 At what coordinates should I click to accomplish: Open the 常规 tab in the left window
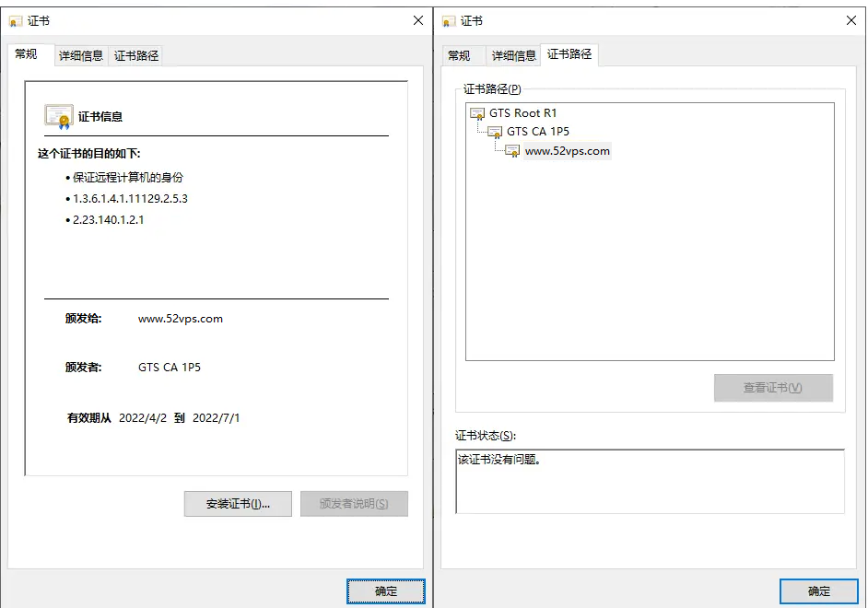31,54
